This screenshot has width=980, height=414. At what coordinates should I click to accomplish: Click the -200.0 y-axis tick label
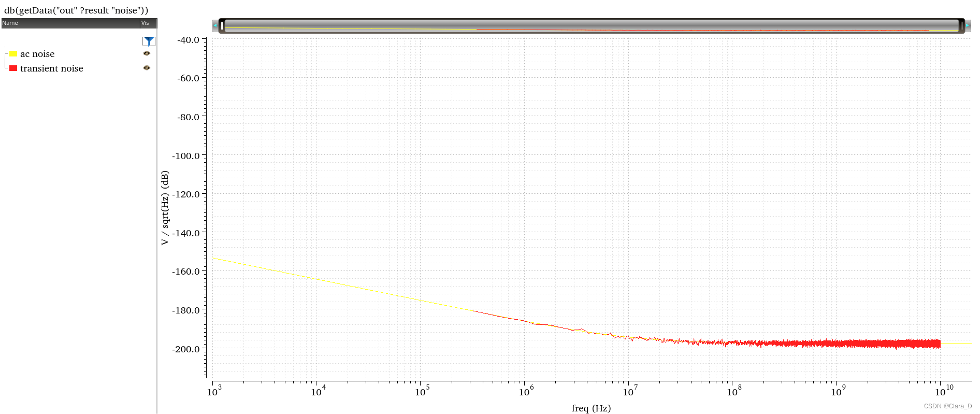186,349
